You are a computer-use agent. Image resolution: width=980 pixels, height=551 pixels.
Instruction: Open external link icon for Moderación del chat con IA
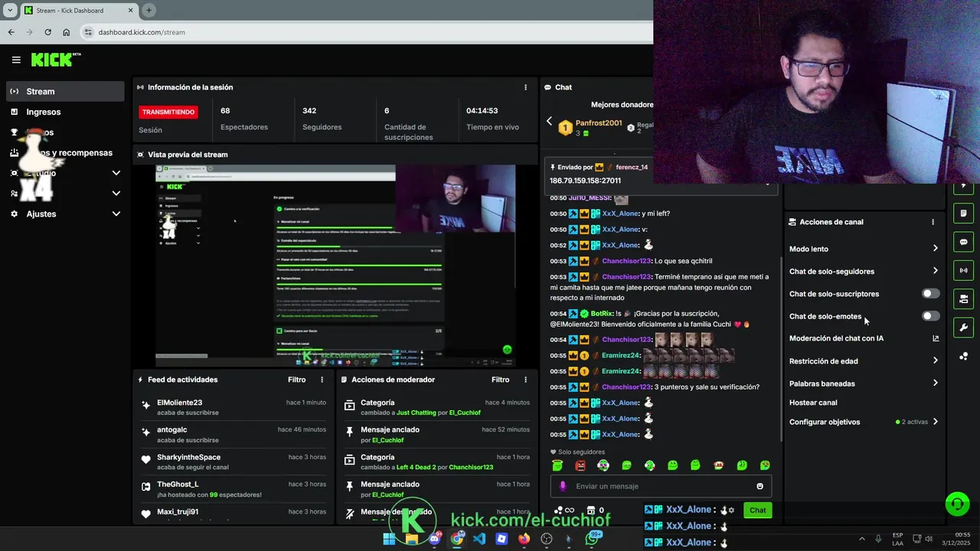coord(935,338)
